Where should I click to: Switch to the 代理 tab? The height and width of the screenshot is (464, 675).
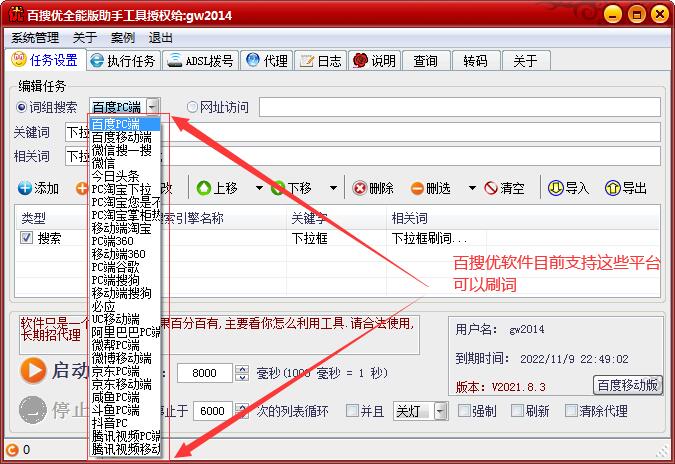[267, 61]
